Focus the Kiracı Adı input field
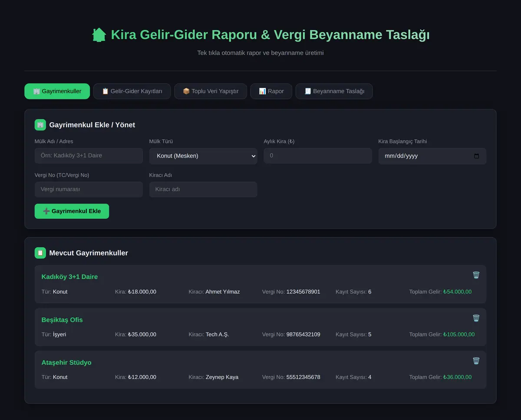This screenshot has height=420, width=521. (203, 190)
